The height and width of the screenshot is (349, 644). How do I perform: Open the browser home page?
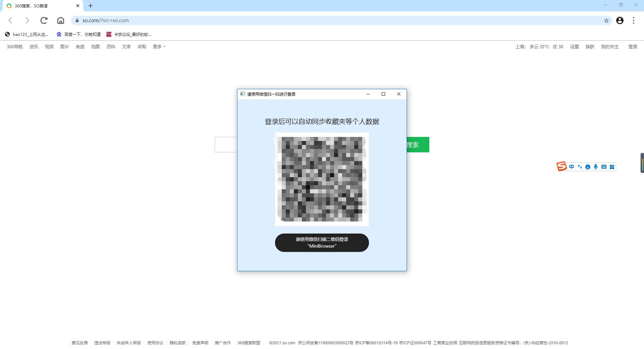[x=60, y=20]
